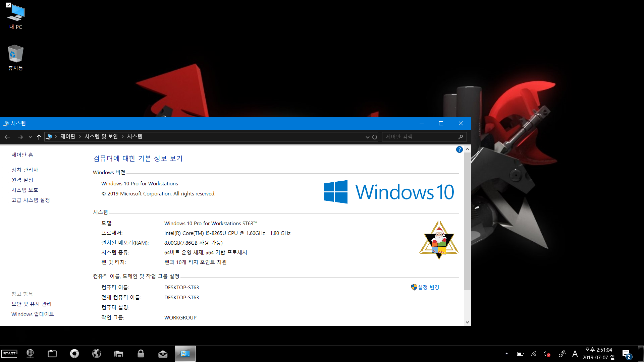This screenshot has height=362, width=644.
Task: Click the computer icon in the address bar
Action: (49, 136)
